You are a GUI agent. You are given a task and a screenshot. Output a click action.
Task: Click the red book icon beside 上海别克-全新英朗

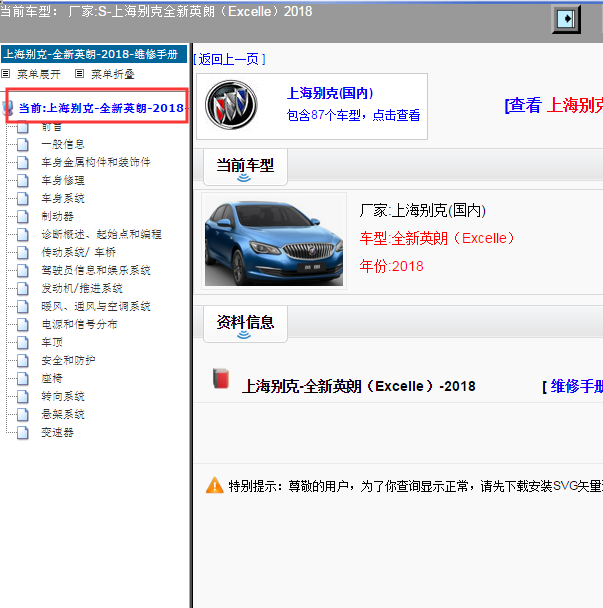[x=221, y=378]
